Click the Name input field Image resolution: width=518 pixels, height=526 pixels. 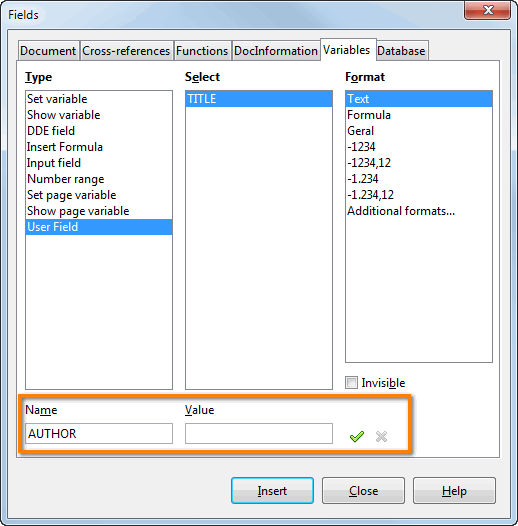(x=99, y=433)
